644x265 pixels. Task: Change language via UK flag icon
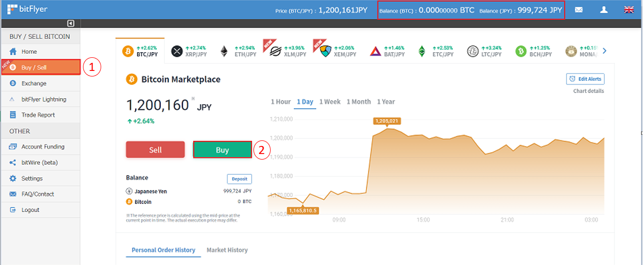[629, 10]
